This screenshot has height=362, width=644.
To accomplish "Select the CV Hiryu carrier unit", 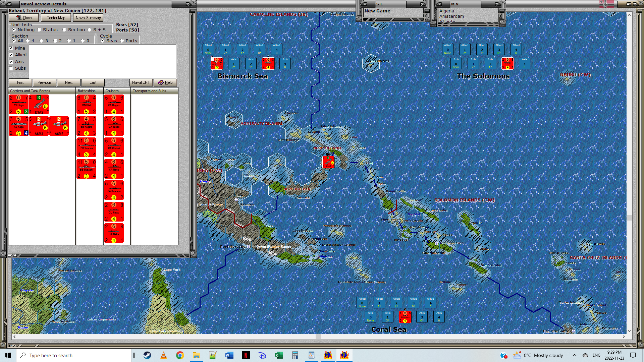I will (19, 105).
